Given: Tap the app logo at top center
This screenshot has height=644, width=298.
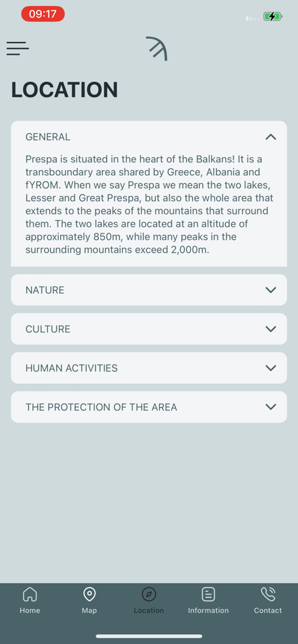Looking at the screenshot, I should coord(156,49).
